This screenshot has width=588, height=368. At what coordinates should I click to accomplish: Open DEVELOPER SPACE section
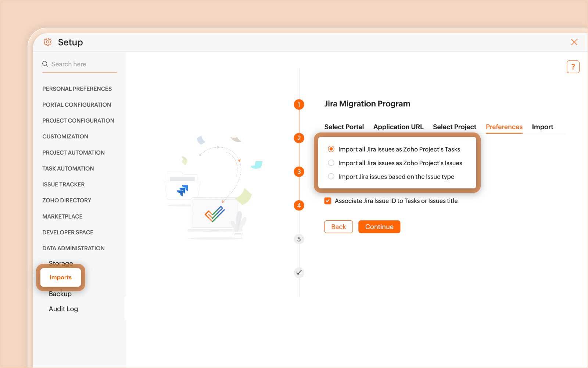68,232
